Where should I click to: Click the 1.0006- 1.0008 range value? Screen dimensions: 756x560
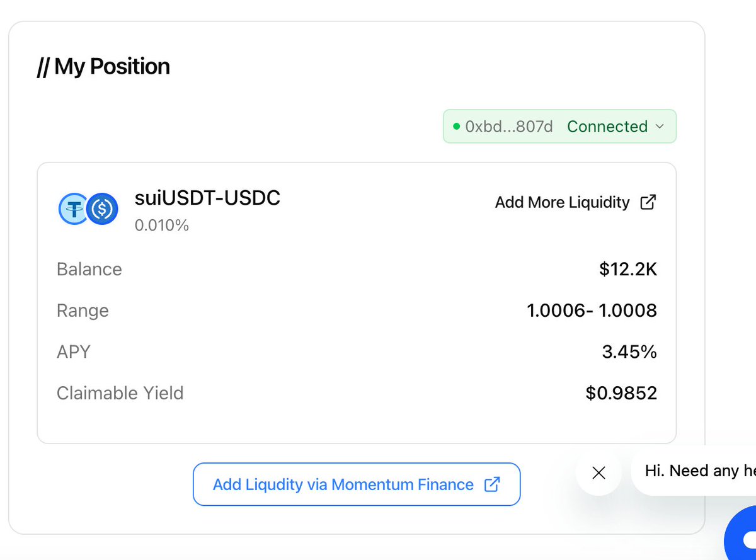point(592,311)
